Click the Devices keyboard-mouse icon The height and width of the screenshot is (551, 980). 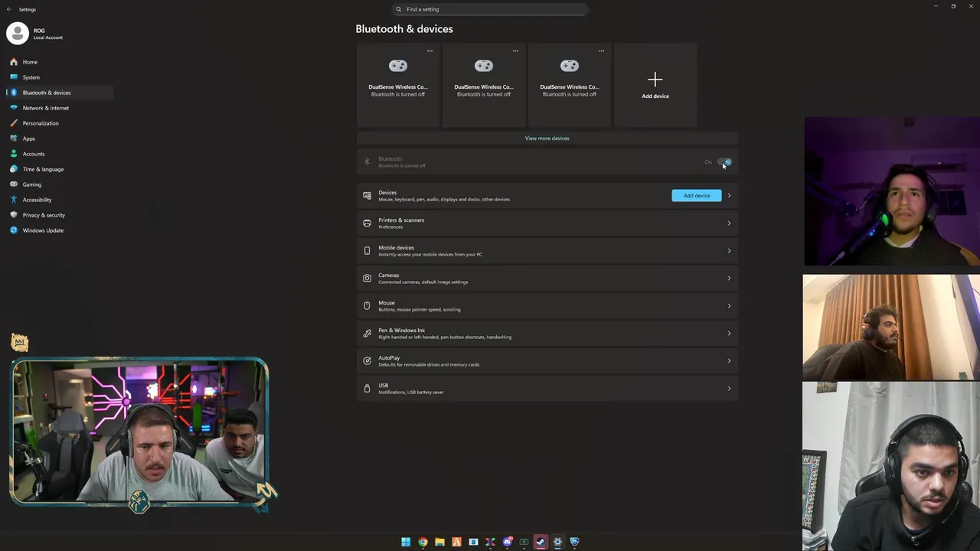367,196
